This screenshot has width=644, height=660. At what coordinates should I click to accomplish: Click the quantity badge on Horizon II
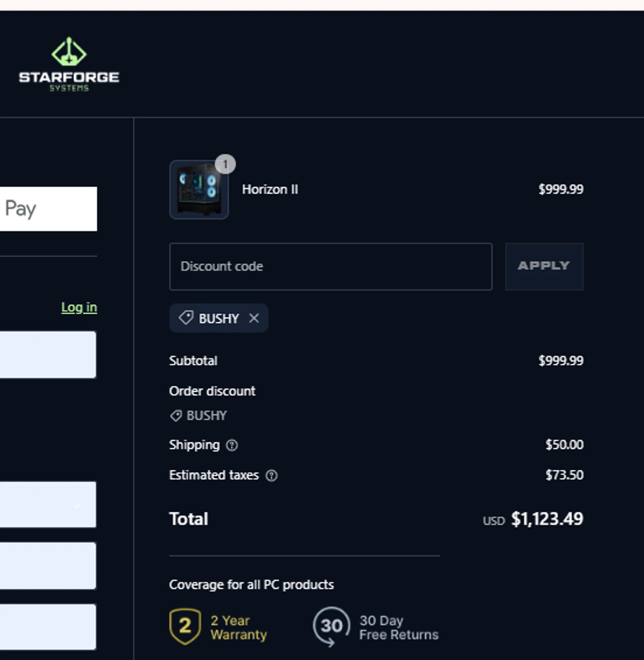pyautogui.click(x=225, y=164)
